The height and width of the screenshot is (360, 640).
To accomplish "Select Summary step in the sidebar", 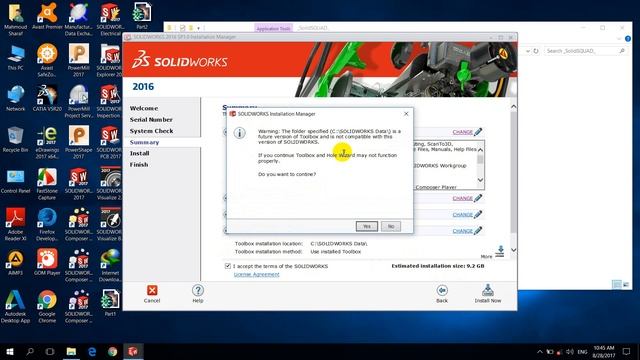I will pyautogui.click(x=144, y=142).
